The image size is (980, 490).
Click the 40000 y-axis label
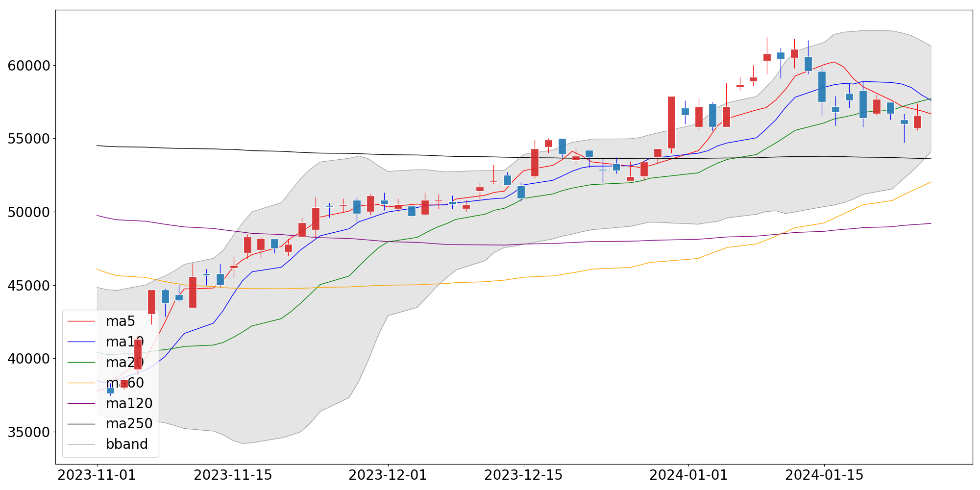pos(29,359)
